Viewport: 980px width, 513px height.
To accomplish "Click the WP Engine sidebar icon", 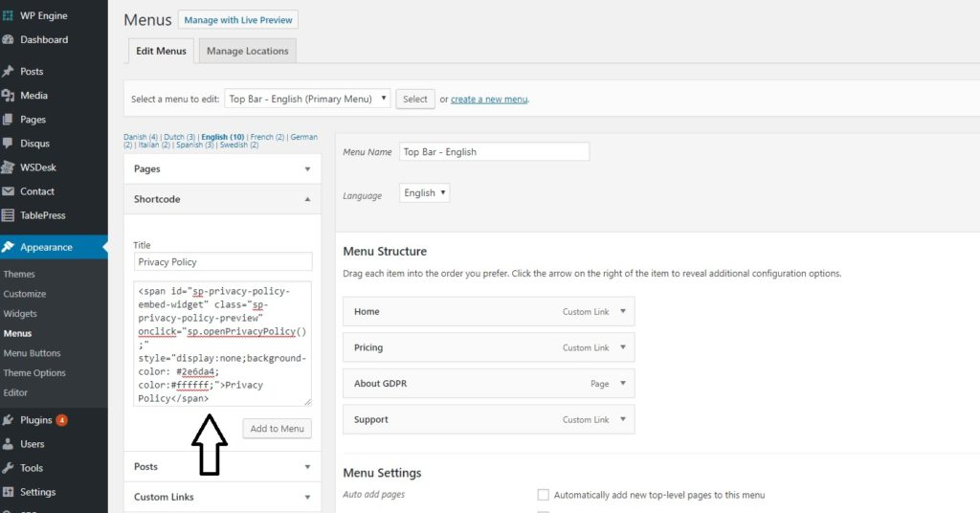I will pos(8,15).
